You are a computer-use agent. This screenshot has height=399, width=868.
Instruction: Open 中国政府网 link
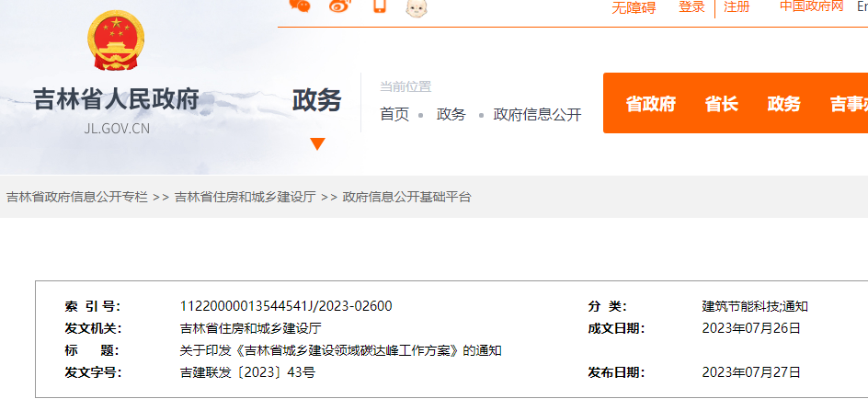point(812,6)
